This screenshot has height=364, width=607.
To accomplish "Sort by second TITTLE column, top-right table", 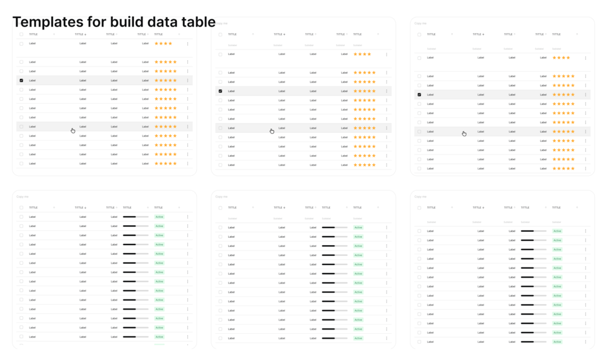I will [x=478, y=34].
